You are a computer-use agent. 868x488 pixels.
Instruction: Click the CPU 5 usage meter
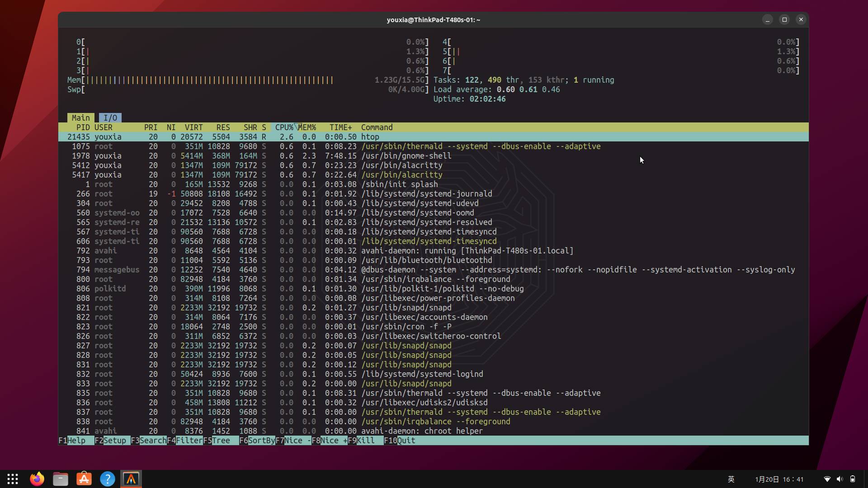621,52
